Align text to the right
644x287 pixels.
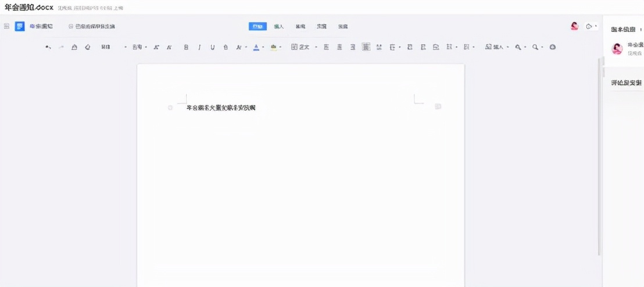pyautogui.click(x=352, y=47)
